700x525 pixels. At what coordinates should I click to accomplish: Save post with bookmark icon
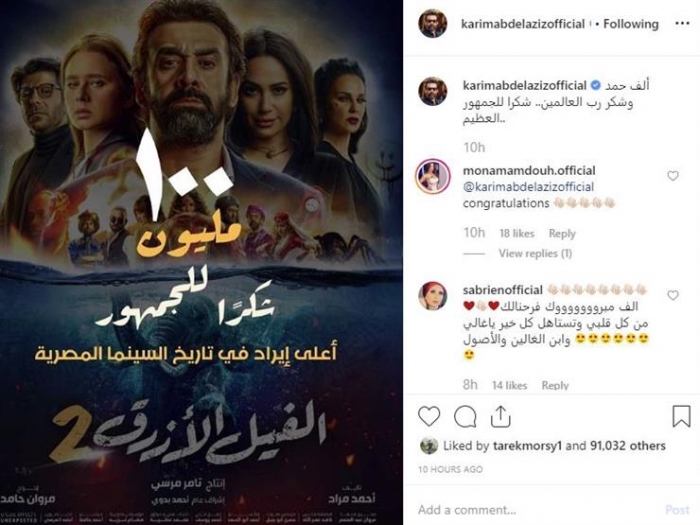tap(681, 416)
